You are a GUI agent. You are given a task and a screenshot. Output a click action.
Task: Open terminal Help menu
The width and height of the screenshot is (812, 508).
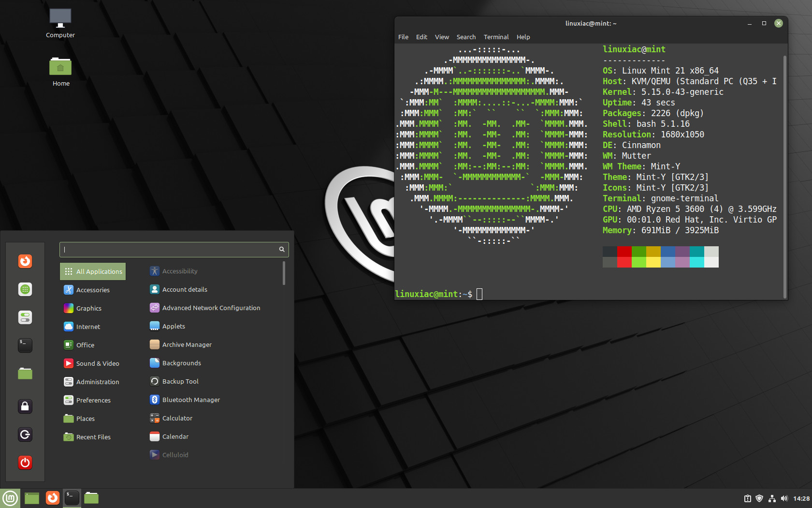click(523, 37)
